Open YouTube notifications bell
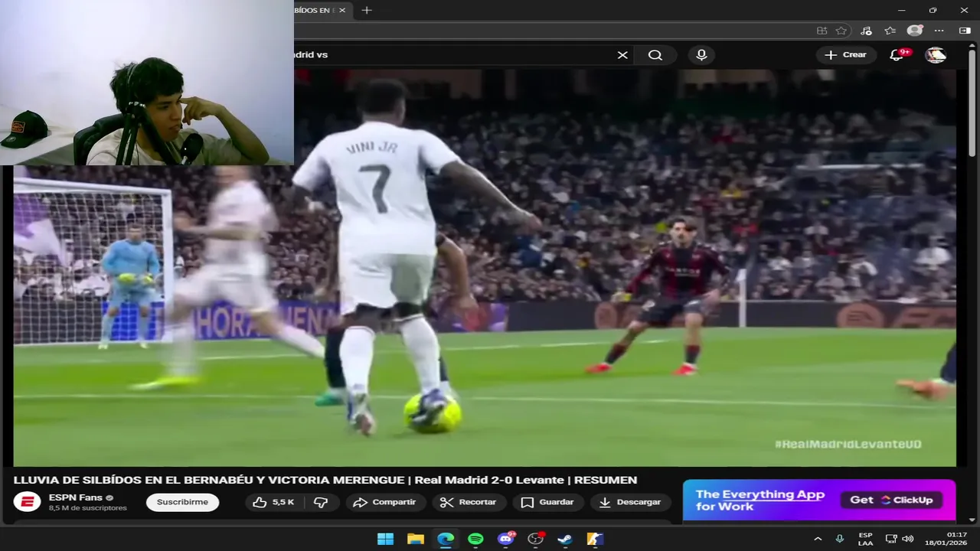Viewport: 980px width, 551px height. coord(897,55)
